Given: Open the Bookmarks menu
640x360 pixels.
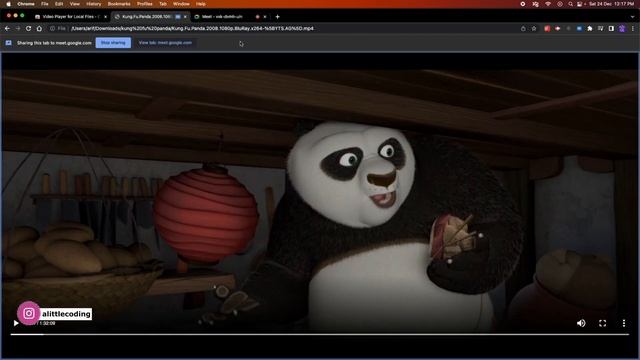Looking at the screenshot, I should point(119,4).
